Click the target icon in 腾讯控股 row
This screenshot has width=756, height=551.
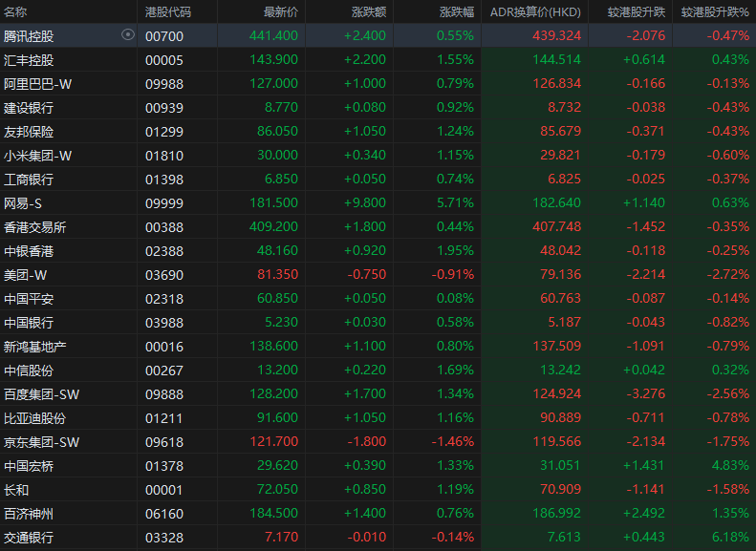(128, 34)
